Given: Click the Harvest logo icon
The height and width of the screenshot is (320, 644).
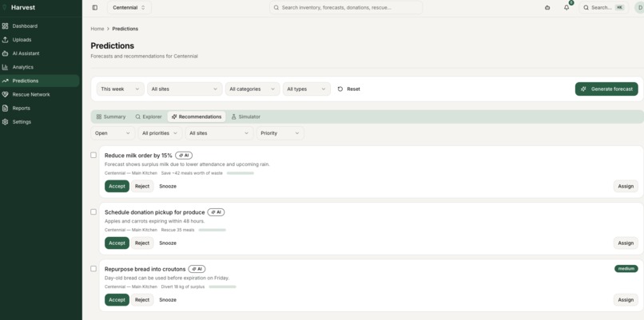Looking at the screenshot, I should pyautogui.click(x=5, y=7).
